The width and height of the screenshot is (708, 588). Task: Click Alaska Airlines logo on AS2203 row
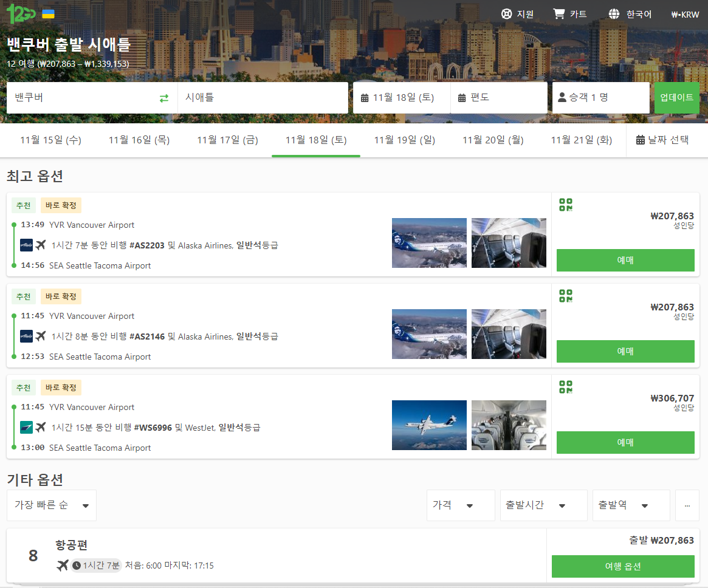coord(27,245)
